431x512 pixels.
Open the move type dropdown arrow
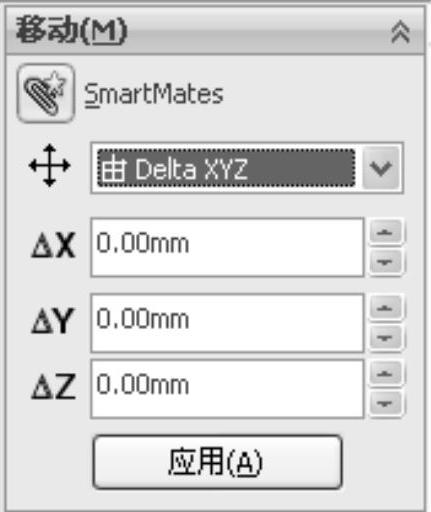point(381,168)
